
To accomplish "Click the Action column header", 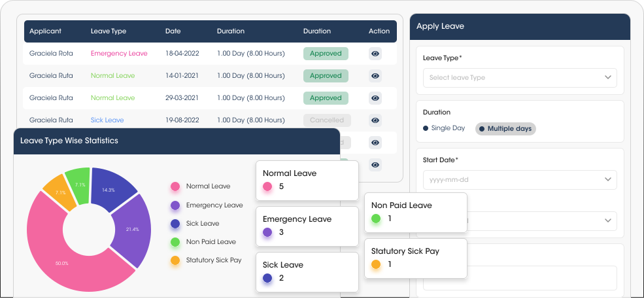I will pyautogui.click(x=379, y=31).
